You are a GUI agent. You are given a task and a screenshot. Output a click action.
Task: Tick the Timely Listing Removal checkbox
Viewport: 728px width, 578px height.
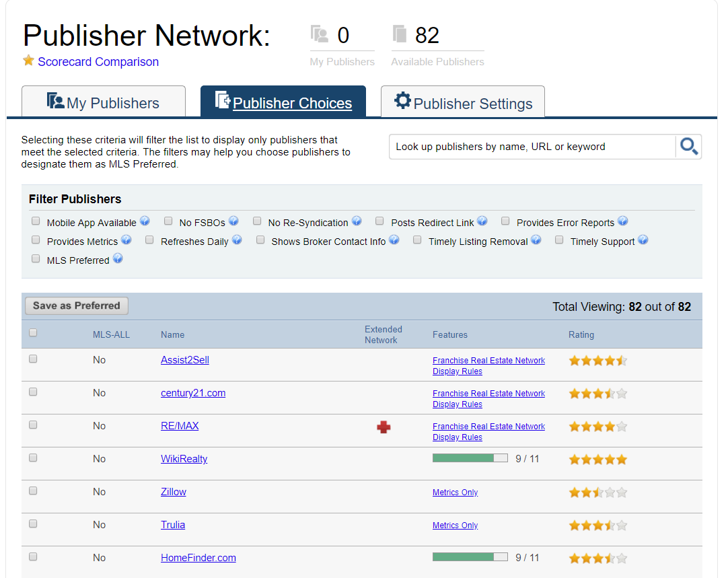417,240
